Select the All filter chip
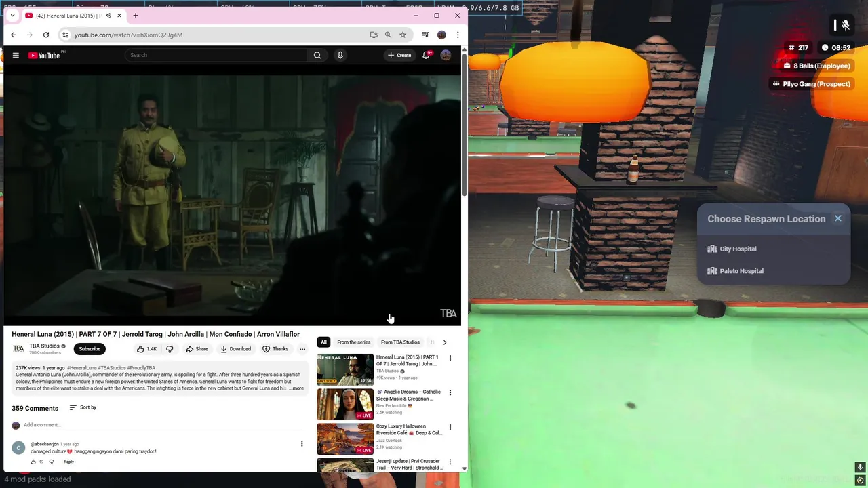The width and height of the screenshot is (868, 488). [323, 342]
